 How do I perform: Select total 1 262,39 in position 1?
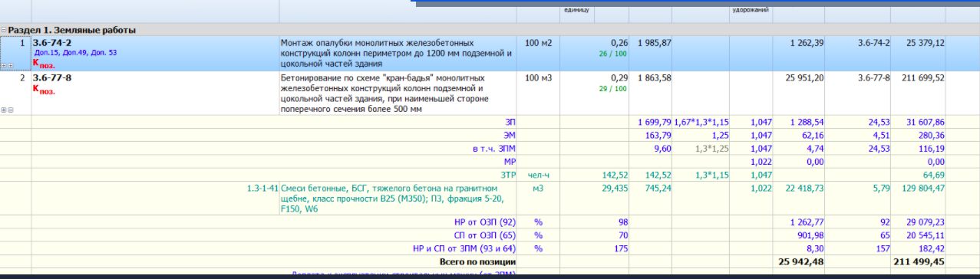tap(807, 43)
